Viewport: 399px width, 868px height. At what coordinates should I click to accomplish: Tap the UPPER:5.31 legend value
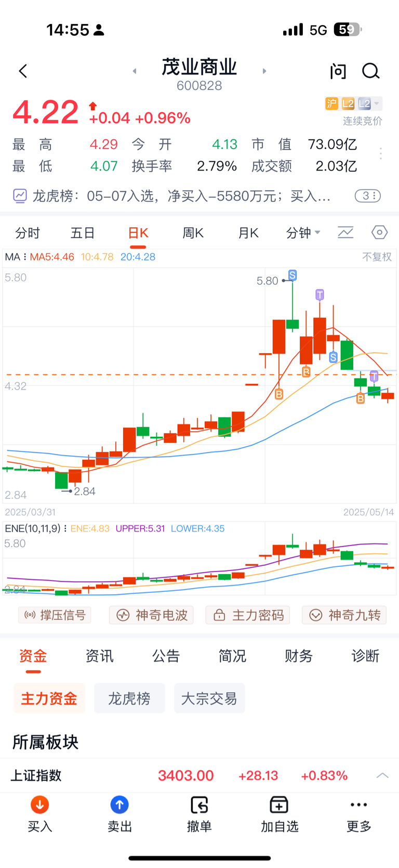(140, 528)
